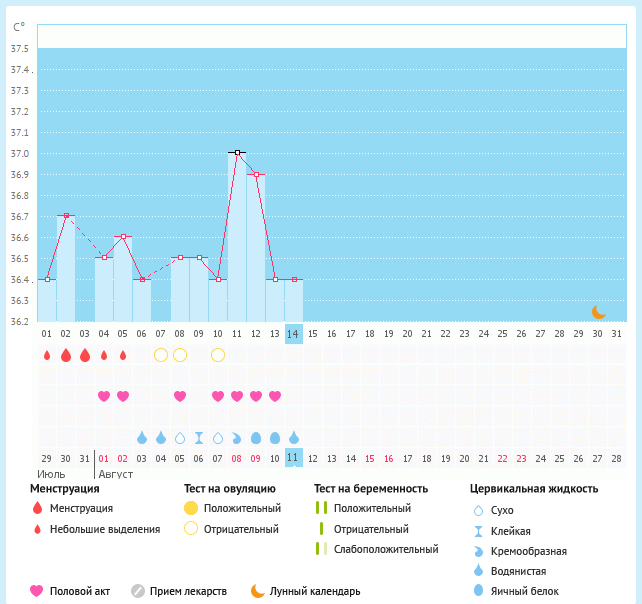Click the negative ovulation test on day 07

(x=161, y=355)
